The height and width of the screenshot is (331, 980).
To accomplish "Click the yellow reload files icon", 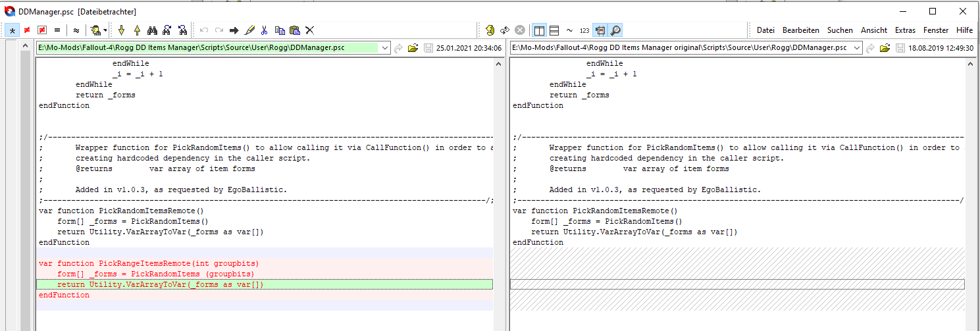I will 490,30.
